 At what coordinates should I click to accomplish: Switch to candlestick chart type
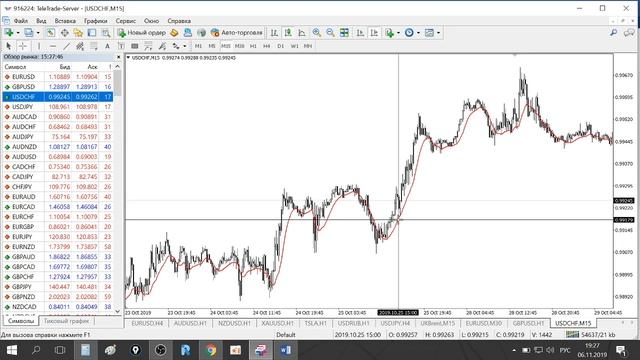pos(288,33)
